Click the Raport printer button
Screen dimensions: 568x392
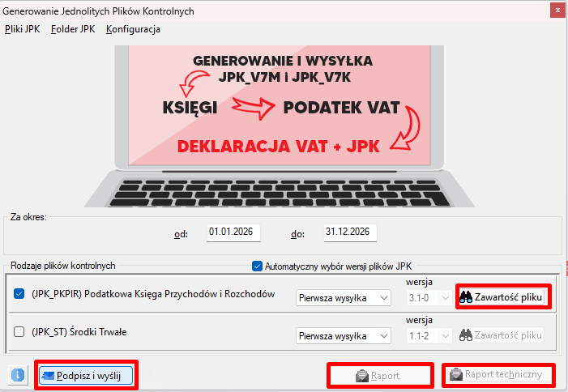380,375
